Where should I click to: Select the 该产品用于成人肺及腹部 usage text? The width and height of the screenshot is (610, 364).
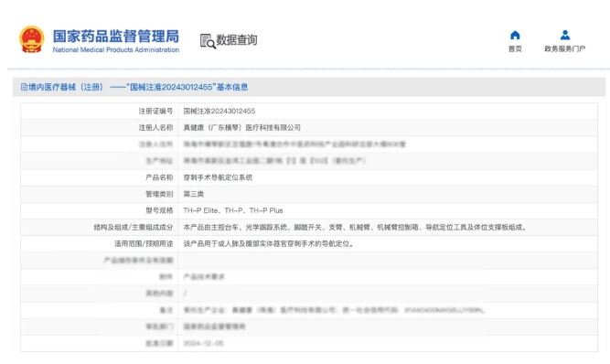click(x=269, y=244)
